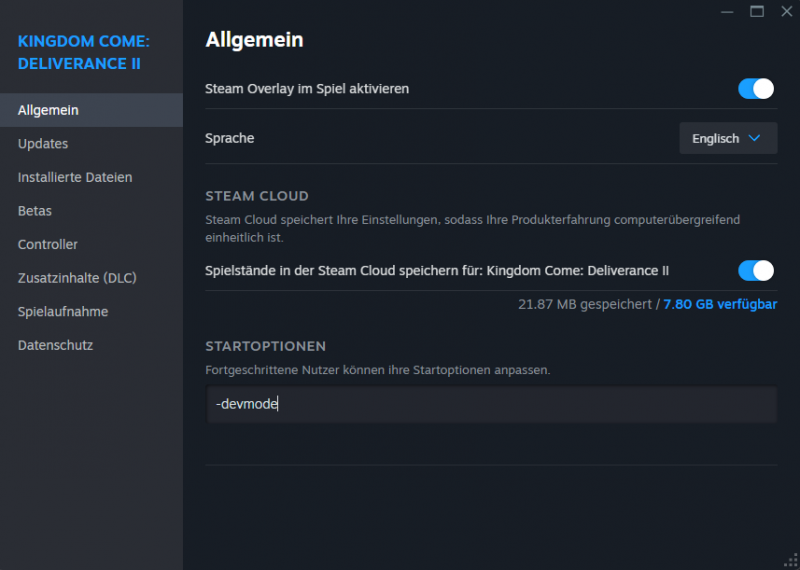Select the Allgemein sidebar tab

(x=91, y=110)
